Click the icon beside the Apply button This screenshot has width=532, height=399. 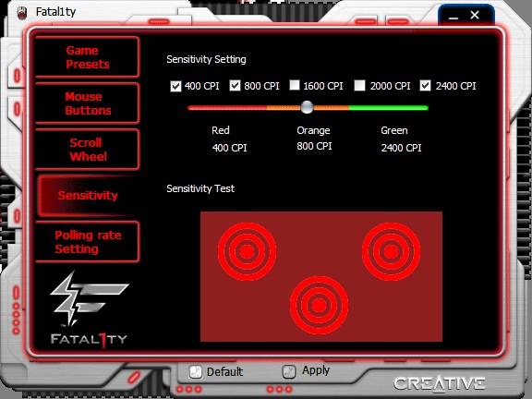pos(289,371)
